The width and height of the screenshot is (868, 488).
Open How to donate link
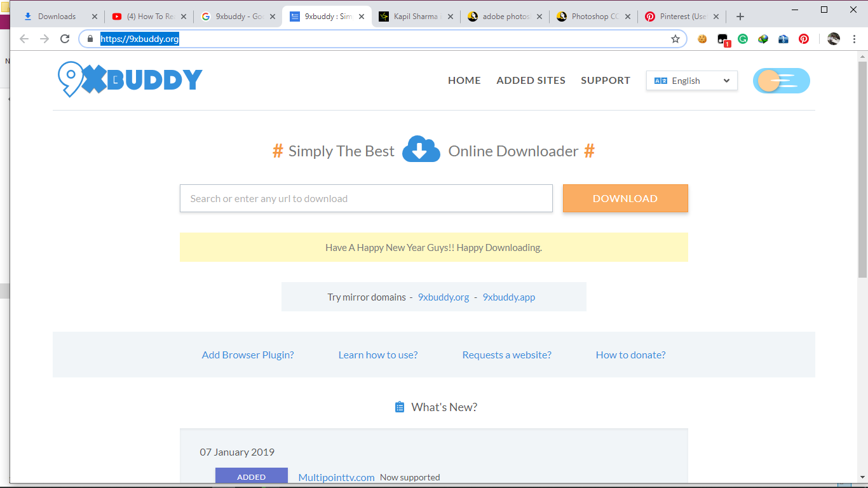[x=631, y=355]
